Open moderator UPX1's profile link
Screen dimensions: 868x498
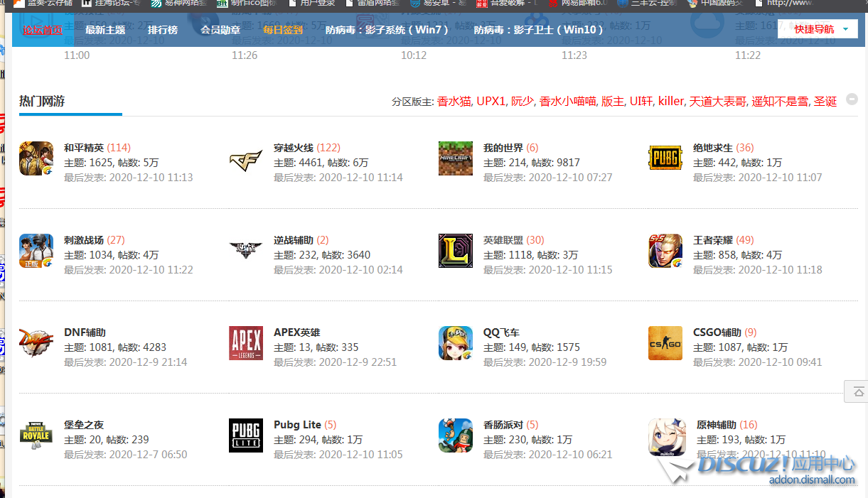point(491,102)
